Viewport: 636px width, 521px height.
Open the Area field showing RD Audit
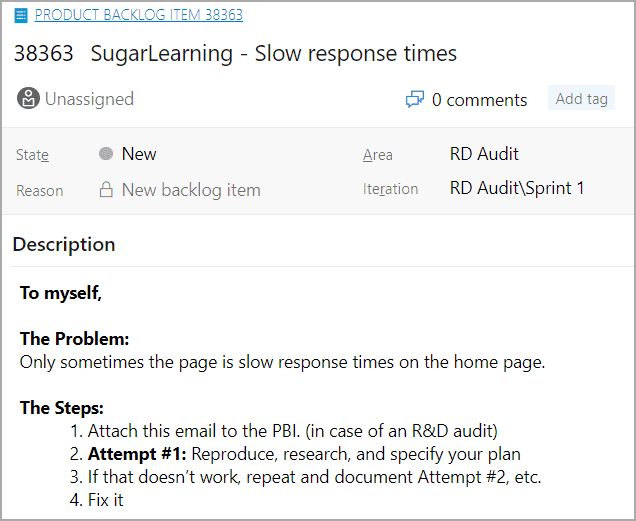(x=484, y=154)
